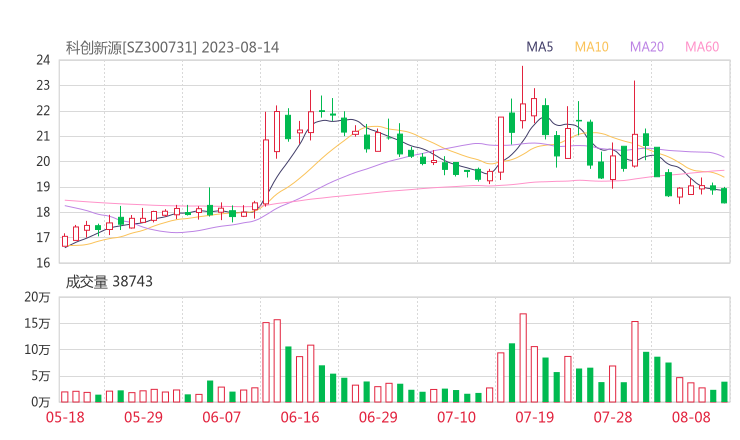Click the 07-19 date axis label
This screenshot has height=440, width=740.
tap(534, 417)
